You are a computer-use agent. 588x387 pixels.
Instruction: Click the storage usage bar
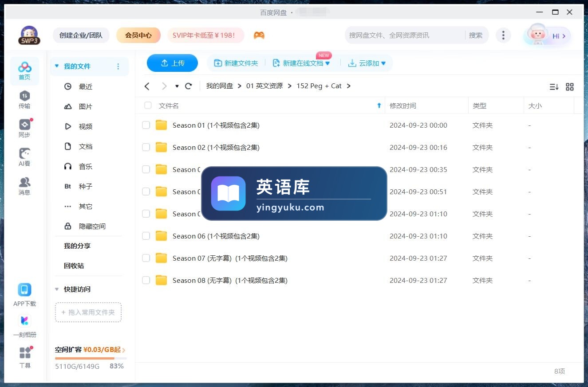[91, 358]
